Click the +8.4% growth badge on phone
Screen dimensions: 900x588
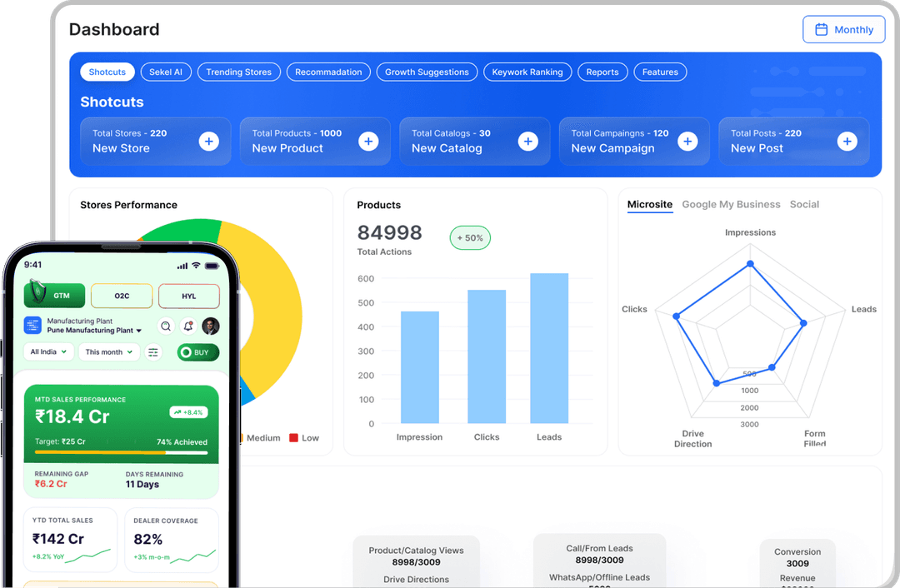pyautogui.click(x=189, y=412)
